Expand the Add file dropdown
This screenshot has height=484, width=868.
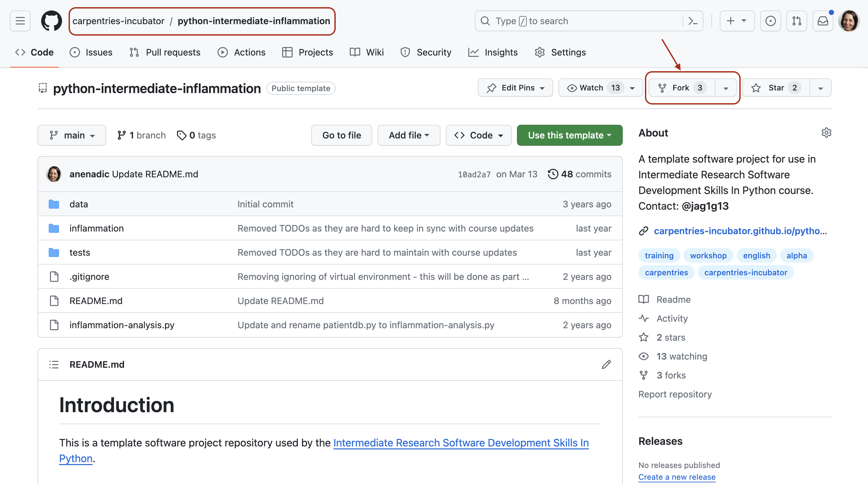coord(409,135)
